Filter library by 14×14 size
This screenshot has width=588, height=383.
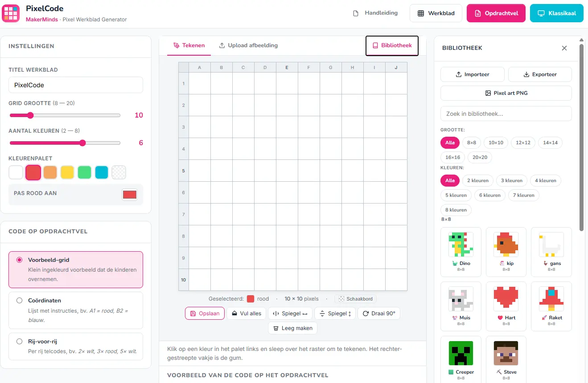point(550,143)
